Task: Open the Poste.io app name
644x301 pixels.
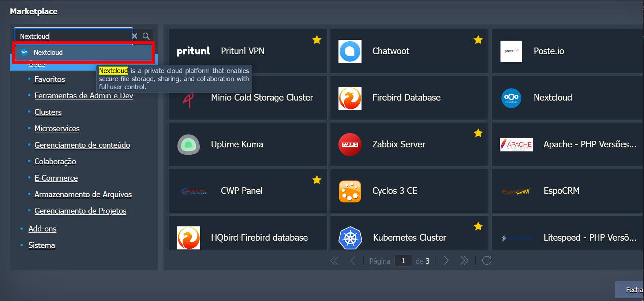Action: click(549, 51)
